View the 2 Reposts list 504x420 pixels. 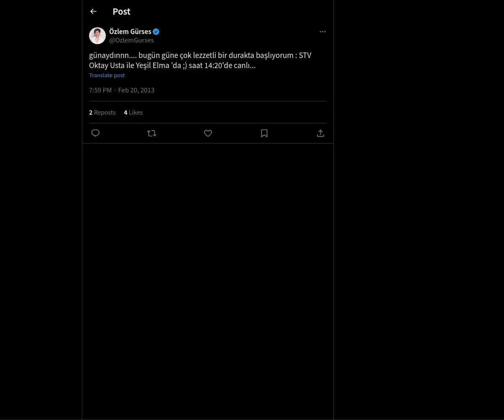tap(102, 113)
